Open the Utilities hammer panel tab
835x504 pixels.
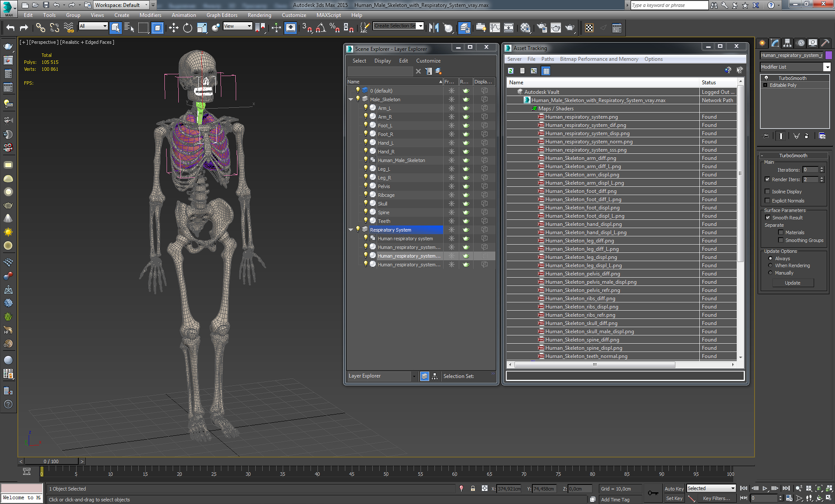tap(825, 43)
